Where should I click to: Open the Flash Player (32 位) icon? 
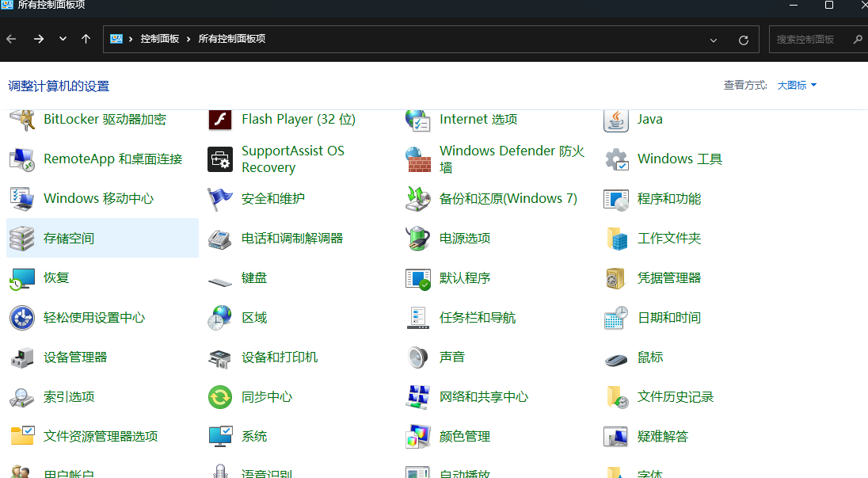[x=219, y=120]
